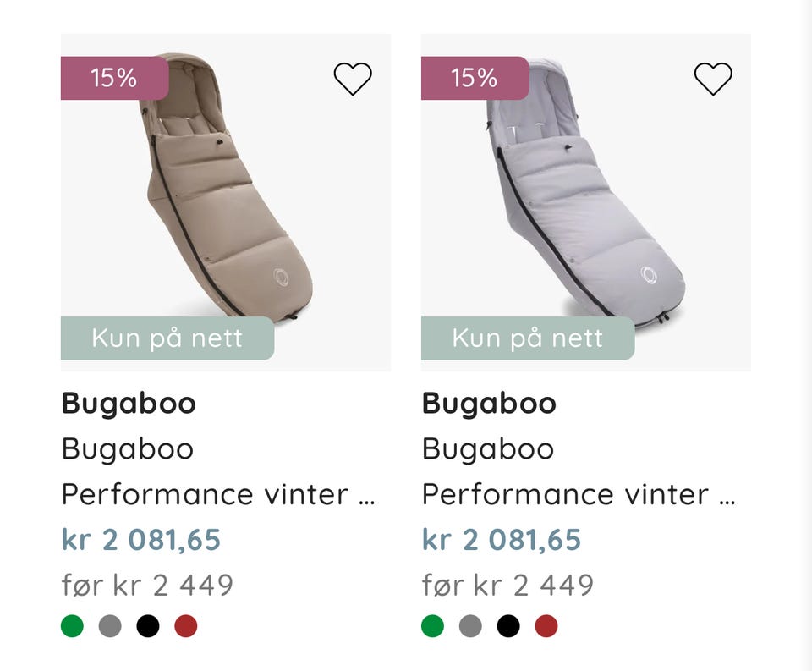Select black color for beige footmuff product

148,626
